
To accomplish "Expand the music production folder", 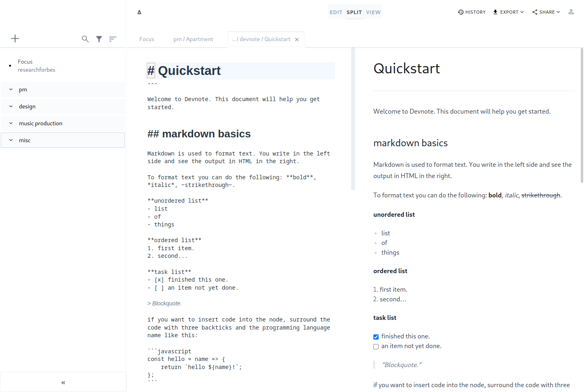I will point(11,123).
